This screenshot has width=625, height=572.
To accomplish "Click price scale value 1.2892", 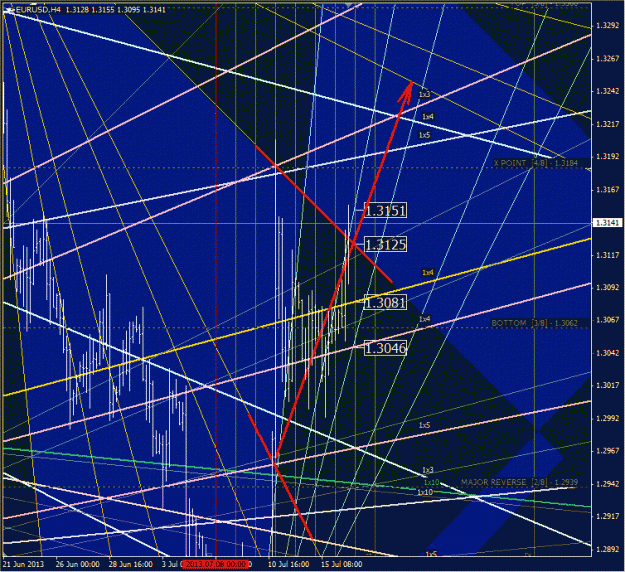I will [607, 549].
